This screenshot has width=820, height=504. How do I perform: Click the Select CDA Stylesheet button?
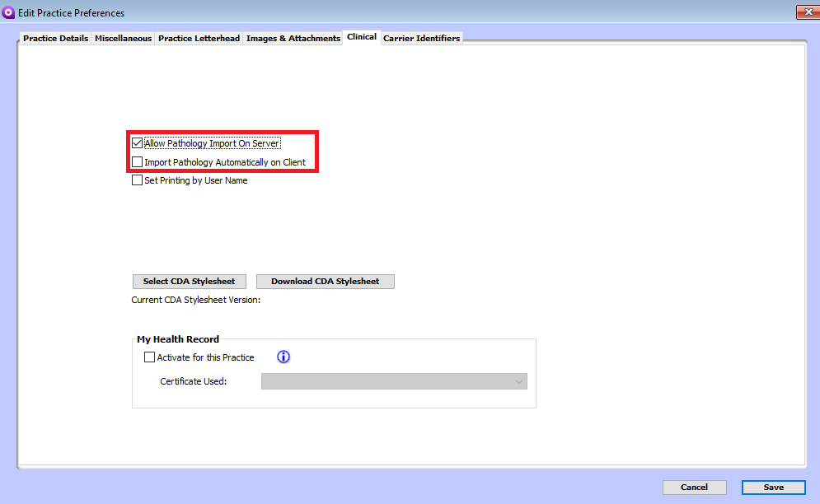pyautogui.click(x=189, y=281)
